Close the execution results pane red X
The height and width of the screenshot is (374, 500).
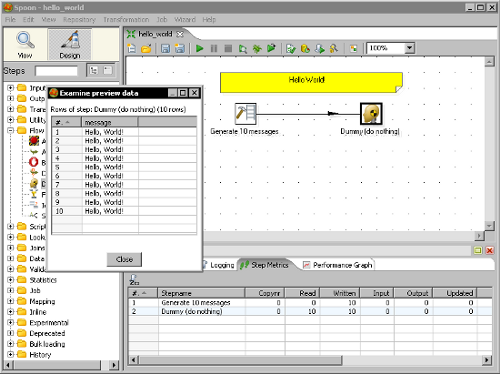[x=489, y=250]
